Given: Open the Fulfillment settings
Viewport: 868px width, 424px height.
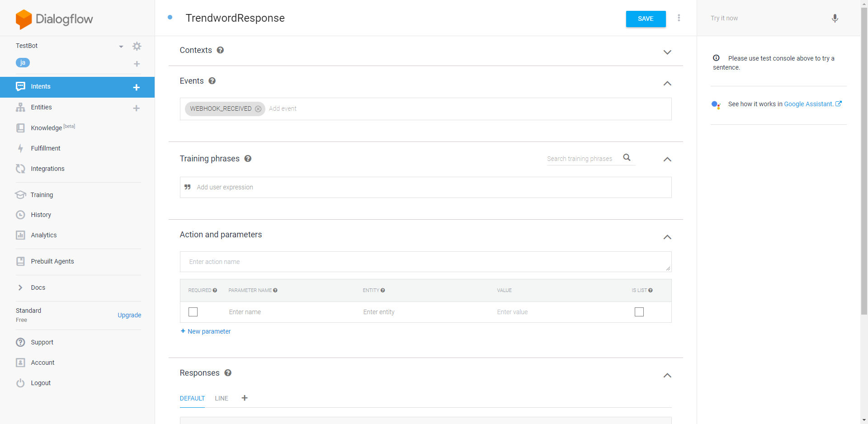Looking at the screenshot, I should pyautogui.click(x=45, y=148).
